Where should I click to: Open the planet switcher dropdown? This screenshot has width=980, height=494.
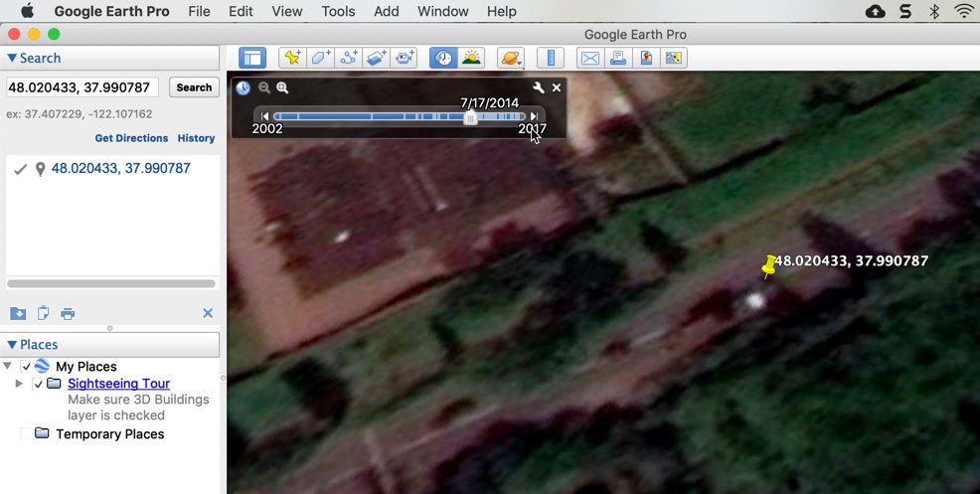511,59
